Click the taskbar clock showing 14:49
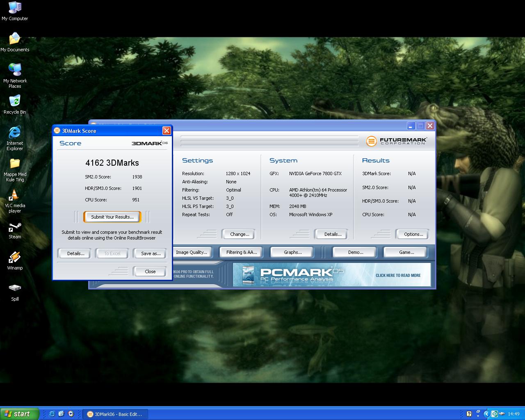Screen dimensions: 525x420 [x=514, y=414]
